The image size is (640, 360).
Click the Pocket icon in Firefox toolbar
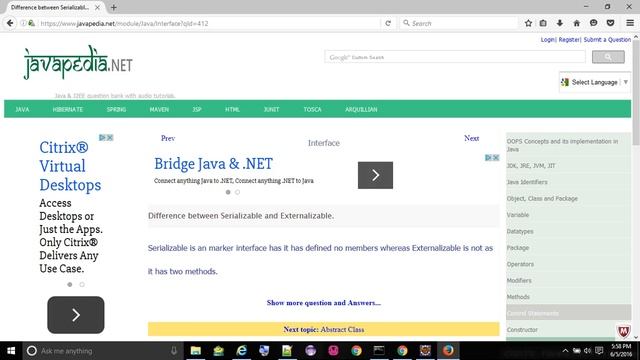click(610, 23)
